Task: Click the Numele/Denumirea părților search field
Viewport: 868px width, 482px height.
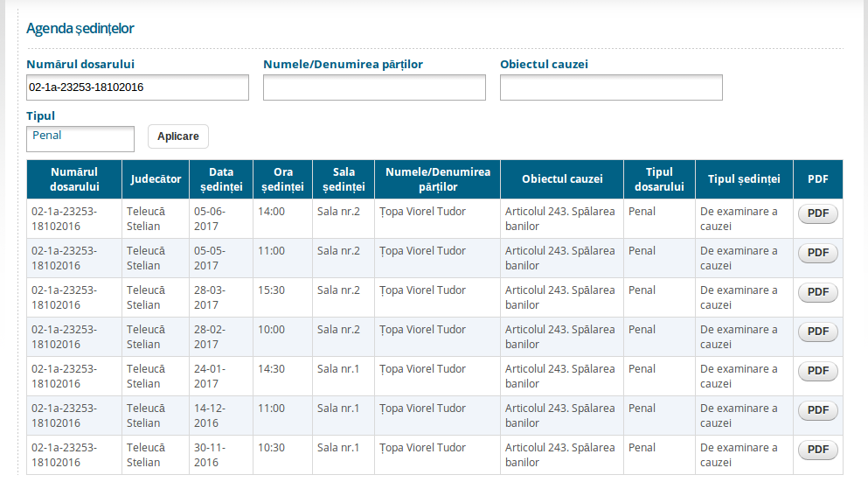Action: pos(374,87)
